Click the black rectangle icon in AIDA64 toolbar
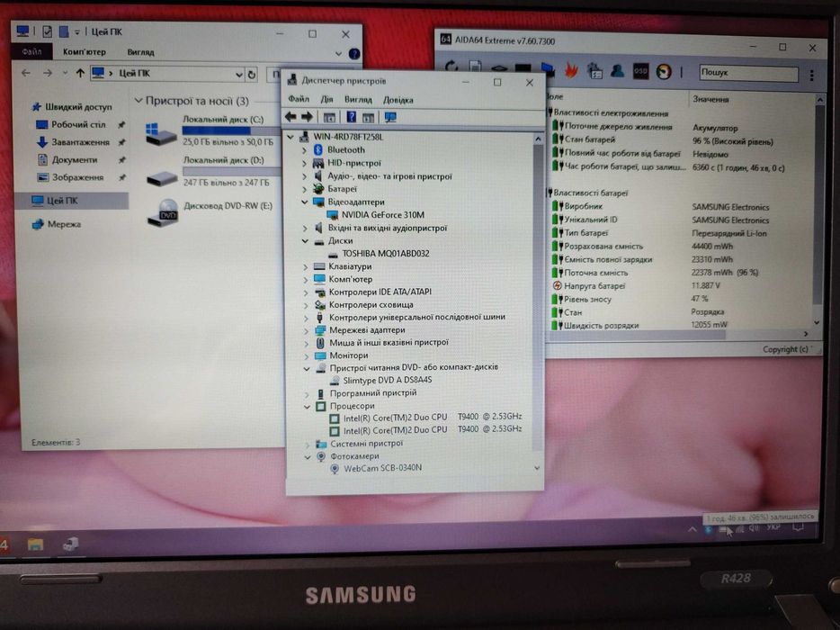The image size is (840, 630). tap(523, 68)
